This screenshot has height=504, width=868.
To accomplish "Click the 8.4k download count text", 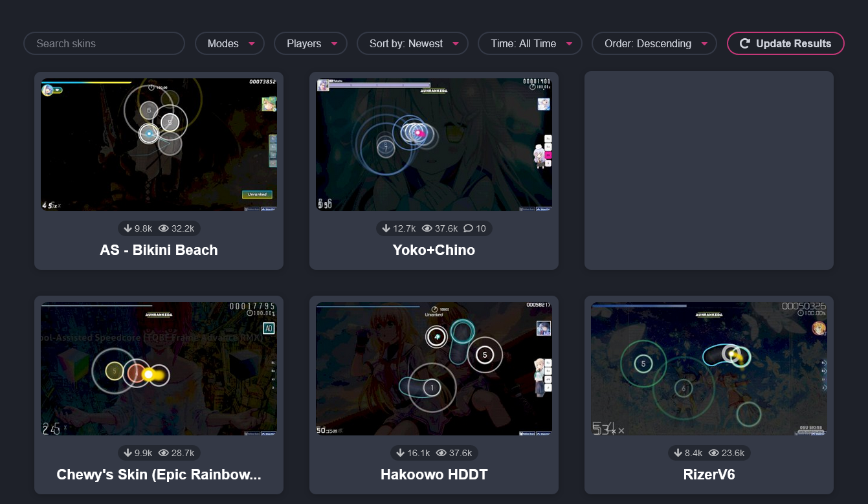I will click(694, 453).
